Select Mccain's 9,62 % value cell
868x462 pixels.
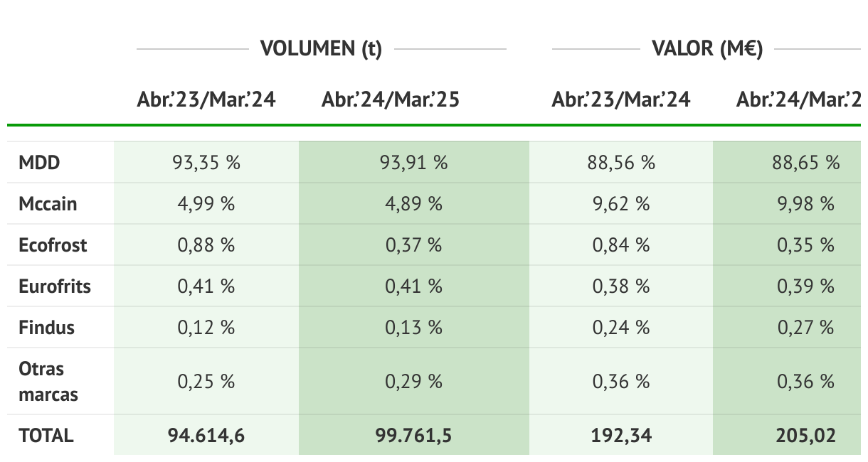(621, 204)
